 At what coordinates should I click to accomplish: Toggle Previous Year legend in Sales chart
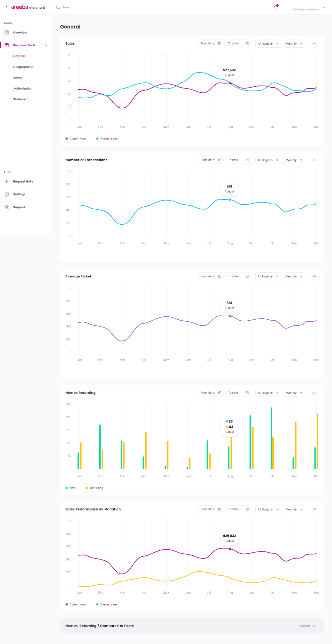[107, 139]
